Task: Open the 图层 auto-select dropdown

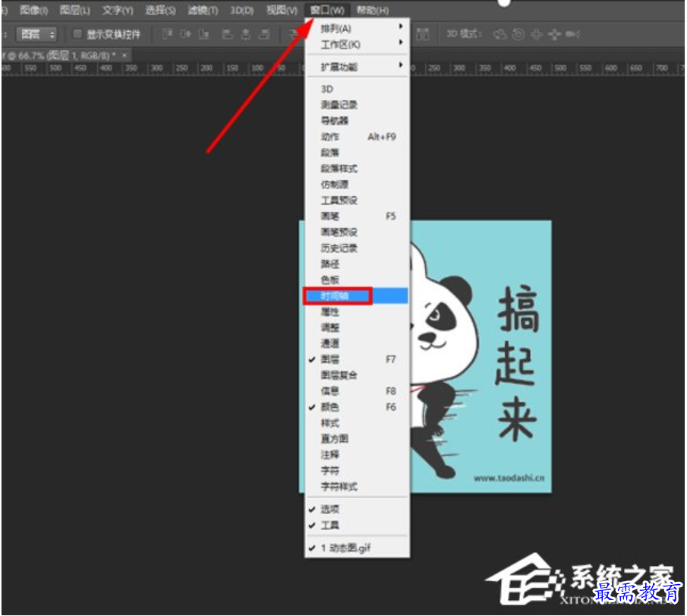Action: tap(36, 33)
